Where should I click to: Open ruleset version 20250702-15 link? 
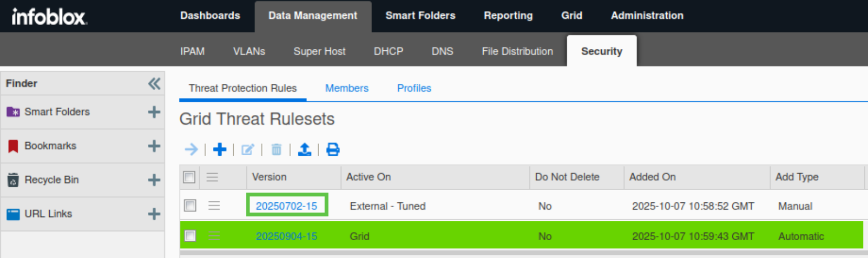click(286, 206)
